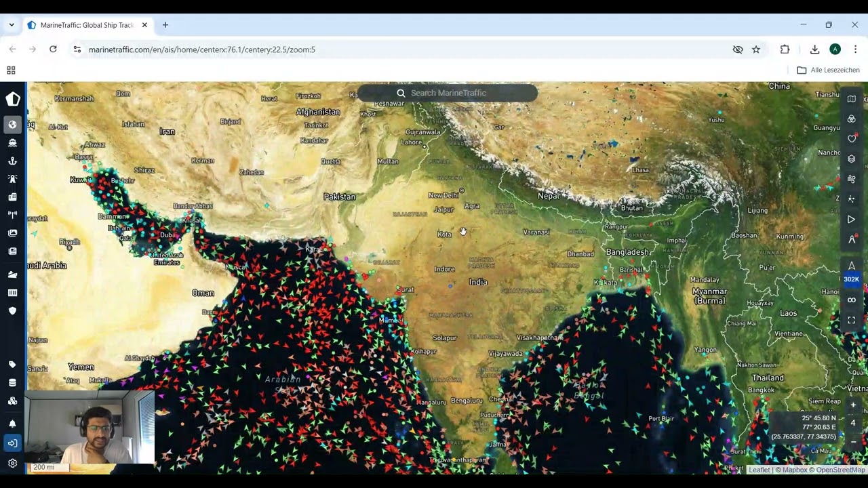Click the MarineTraffic logo in sidebar

coord(12,99)
